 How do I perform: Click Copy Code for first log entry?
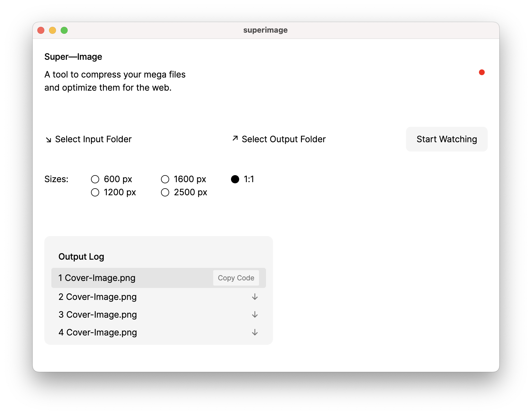tap(236, 278)
